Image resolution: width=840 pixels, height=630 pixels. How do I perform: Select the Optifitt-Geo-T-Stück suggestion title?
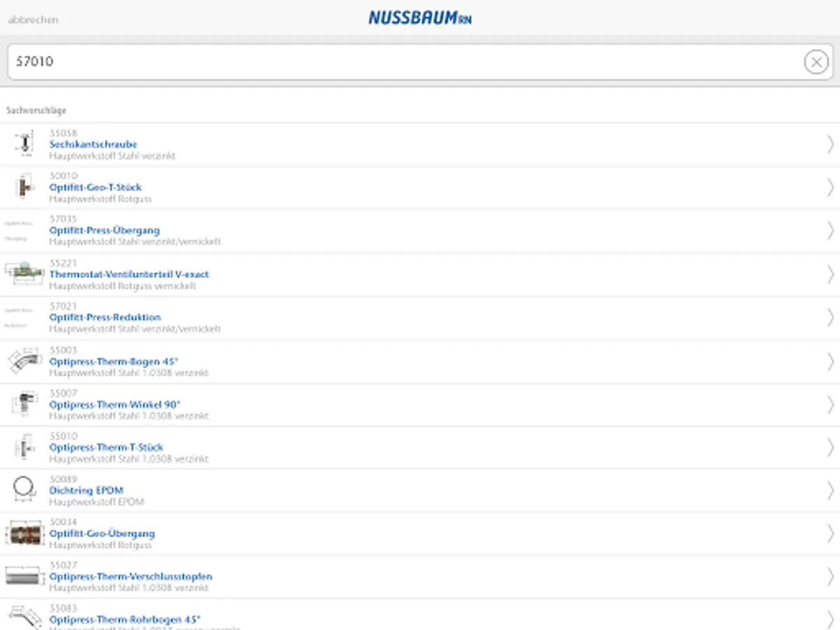pyautogui.click(x=95, y=187)
